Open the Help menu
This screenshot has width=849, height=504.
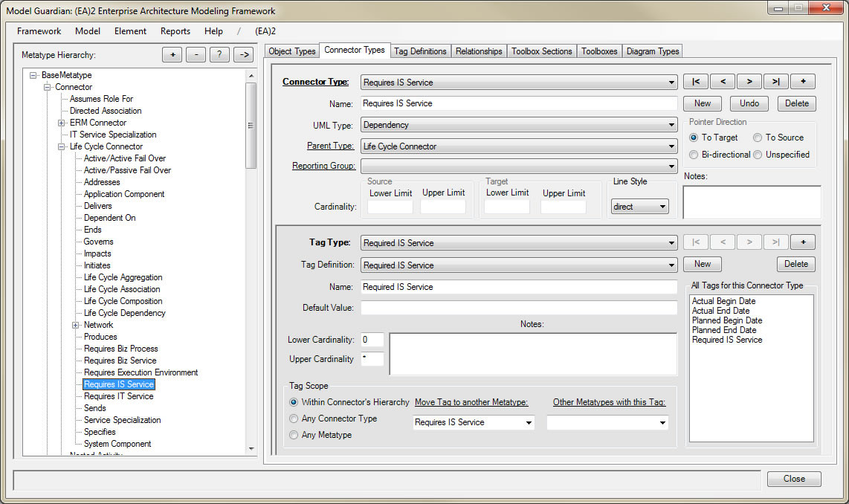click(213, 31)
